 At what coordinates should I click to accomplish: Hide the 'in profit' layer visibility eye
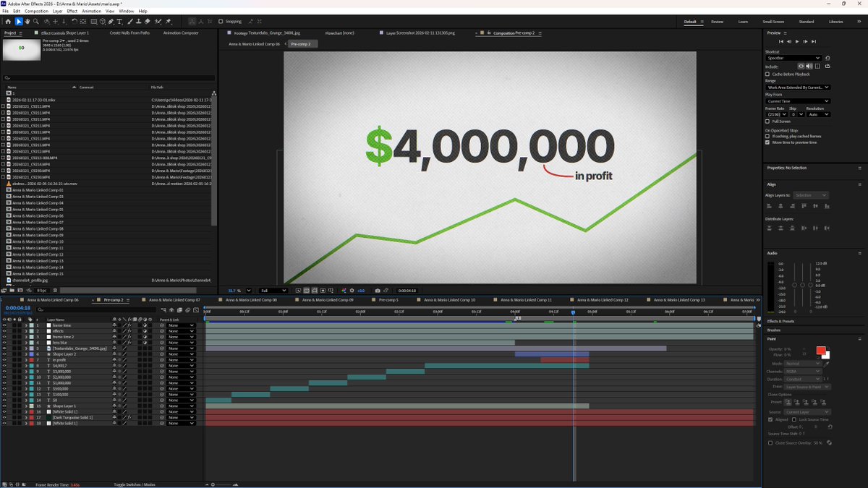coord(4,359)
